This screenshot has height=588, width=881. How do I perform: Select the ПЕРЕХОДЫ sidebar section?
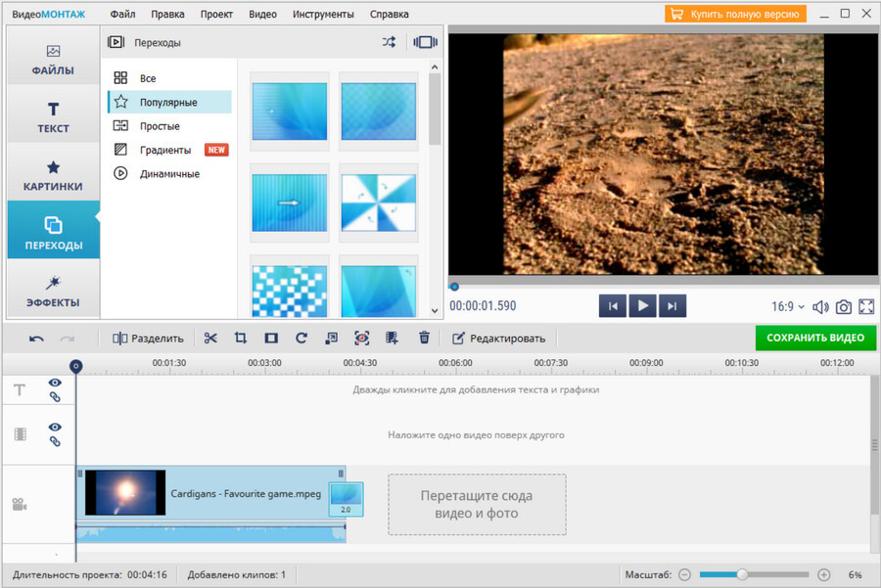[x=53, y=230]
